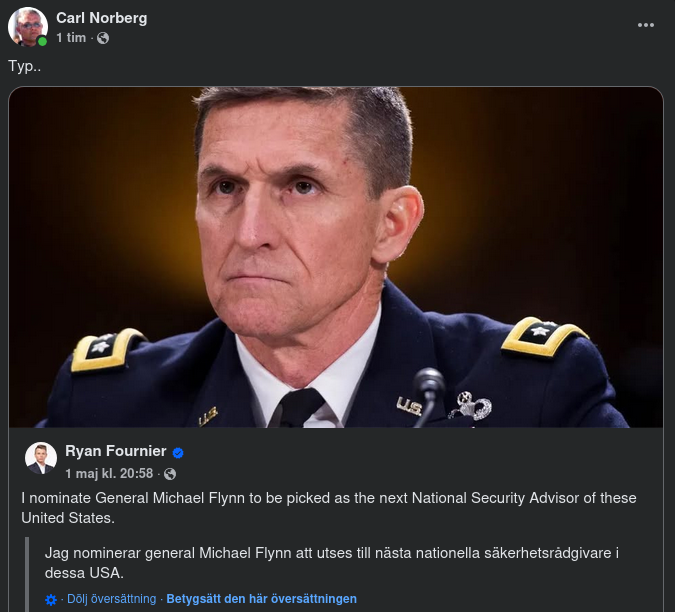The image size is (675, 612).
Task: Click the globe icon after '1 maj kl. 20:58'
Action: tap(169, 473)
